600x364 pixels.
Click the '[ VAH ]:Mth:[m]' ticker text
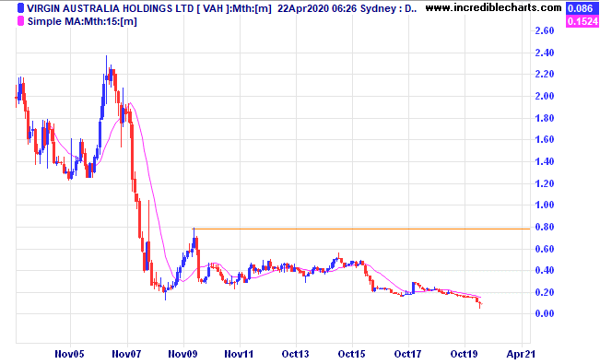pos(235,8)
